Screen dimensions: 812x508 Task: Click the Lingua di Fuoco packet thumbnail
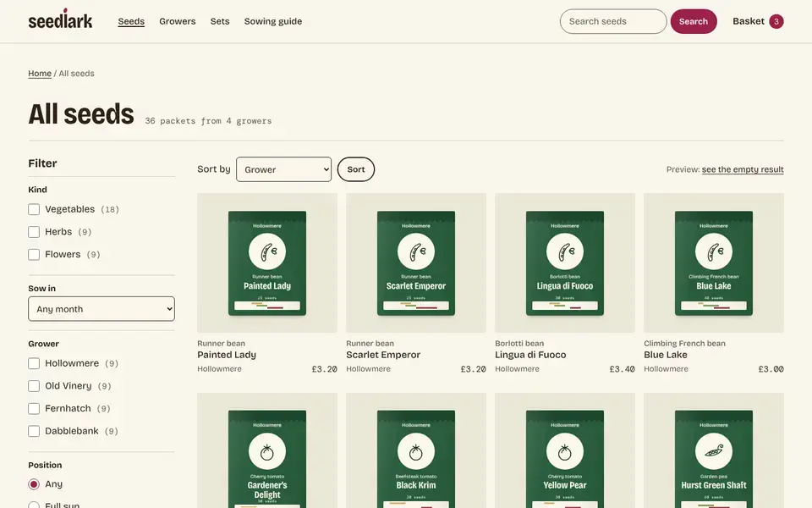click(x=565, y=262)
